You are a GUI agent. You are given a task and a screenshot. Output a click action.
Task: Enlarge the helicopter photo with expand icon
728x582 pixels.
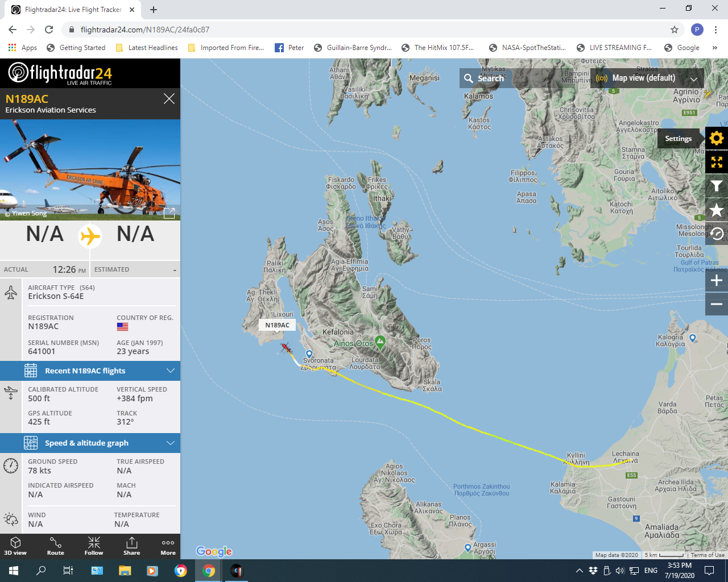tap(169, 213)
